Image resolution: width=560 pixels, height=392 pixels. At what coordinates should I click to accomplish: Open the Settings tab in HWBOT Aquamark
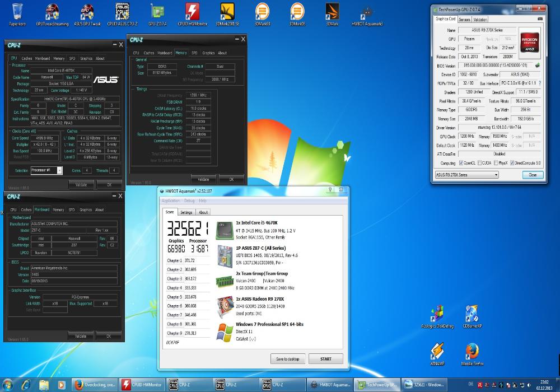(186, 212)
